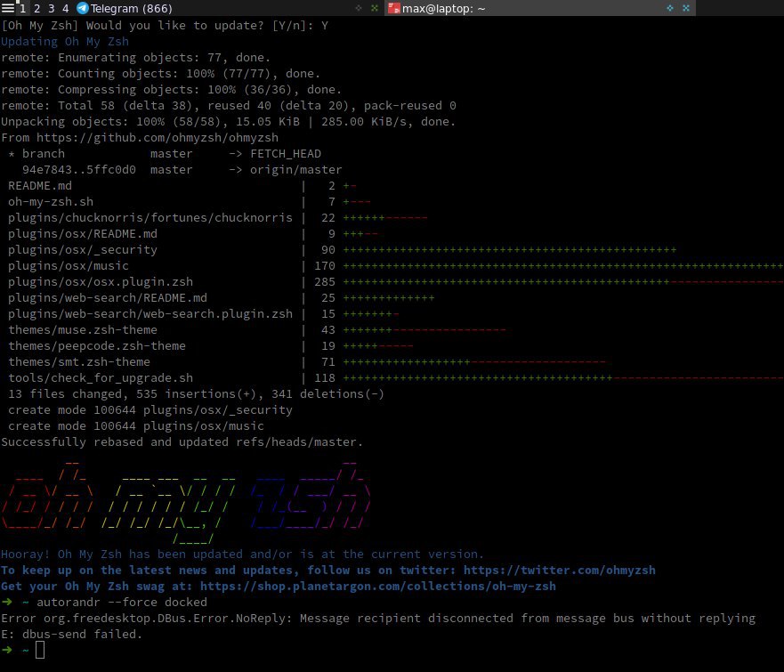Image resolution: width=784 pixels, height=672 pixels.
Task: Click the FETCH_HEAD text
Action: point(286,153)
